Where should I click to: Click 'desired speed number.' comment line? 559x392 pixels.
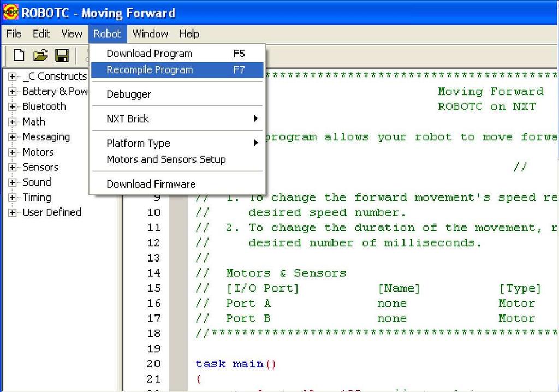327,213
